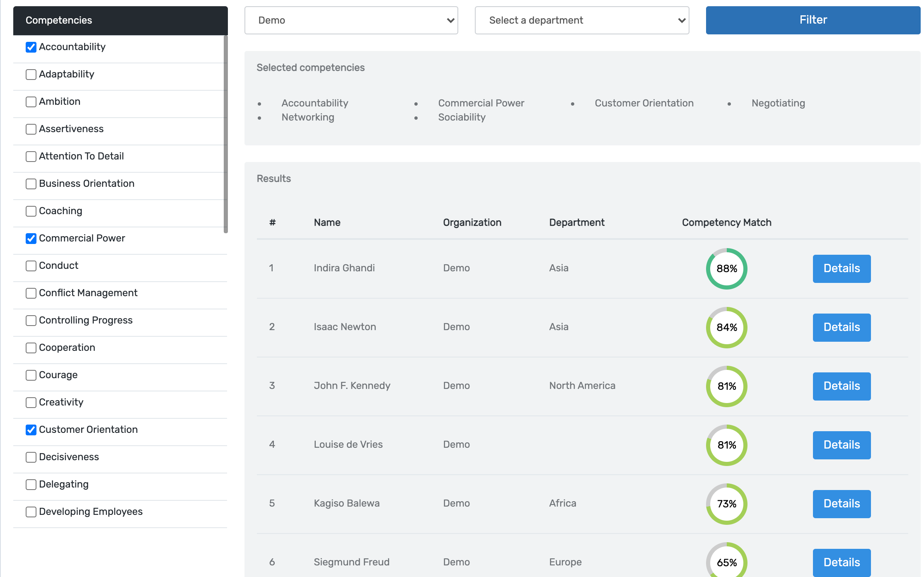Click the 84% competency match icon for Isaac Newton

click(x=727, y=327)
